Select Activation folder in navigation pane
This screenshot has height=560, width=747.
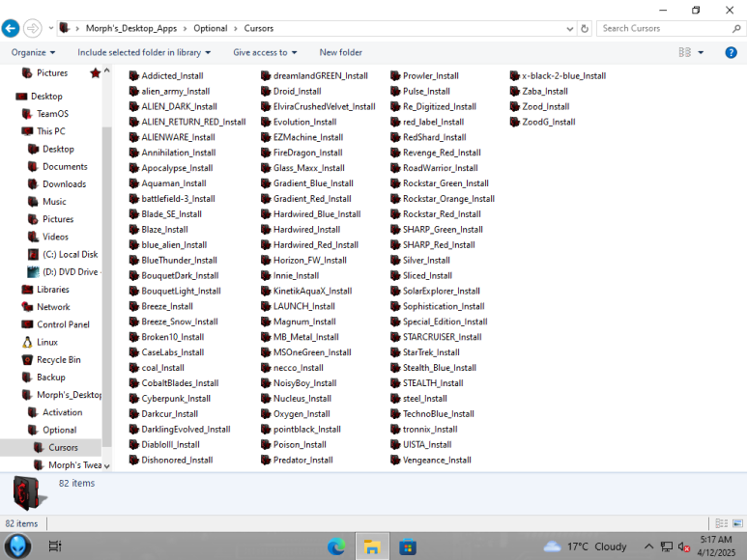[x=63, y=412]
